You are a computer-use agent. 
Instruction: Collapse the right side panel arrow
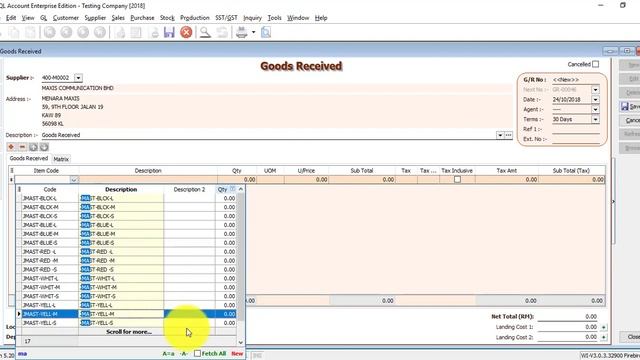point(613,201)
